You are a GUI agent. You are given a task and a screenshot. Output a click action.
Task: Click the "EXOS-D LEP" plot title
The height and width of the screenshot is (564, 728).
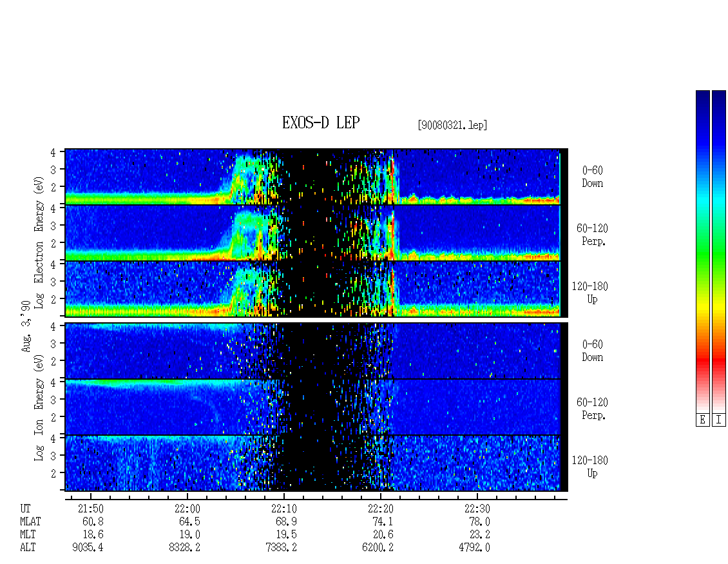point(321,122)
